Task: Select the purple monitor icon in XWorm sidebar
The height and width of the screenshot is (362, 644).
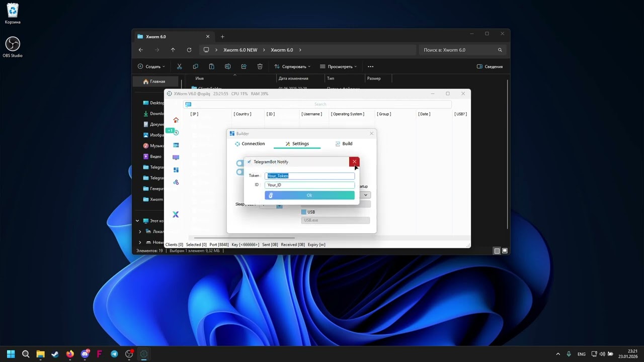Action: pyautogui.click(x=176, y=157)
